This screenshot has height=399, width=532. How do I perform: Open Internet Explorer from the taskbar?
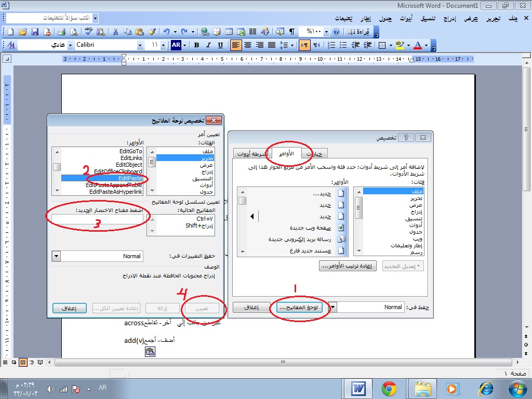coord(486,389)
